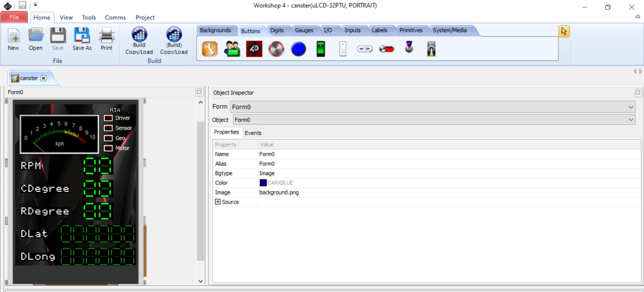Select the green rocker switch widget
This screenshot has height=292, width=644.
(x=321, y=49)
